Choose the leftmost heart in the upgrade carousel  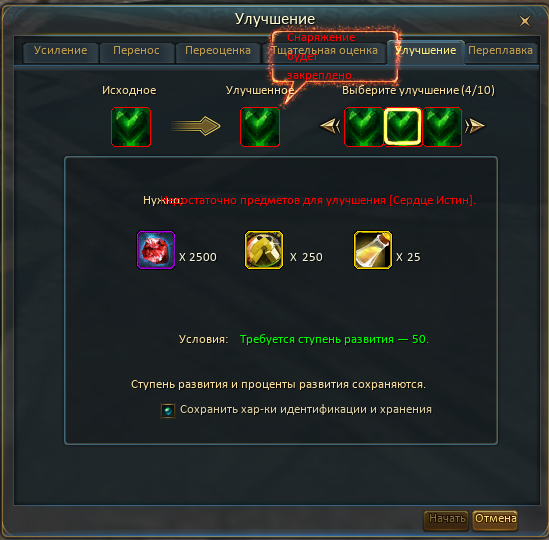point(364,127)
